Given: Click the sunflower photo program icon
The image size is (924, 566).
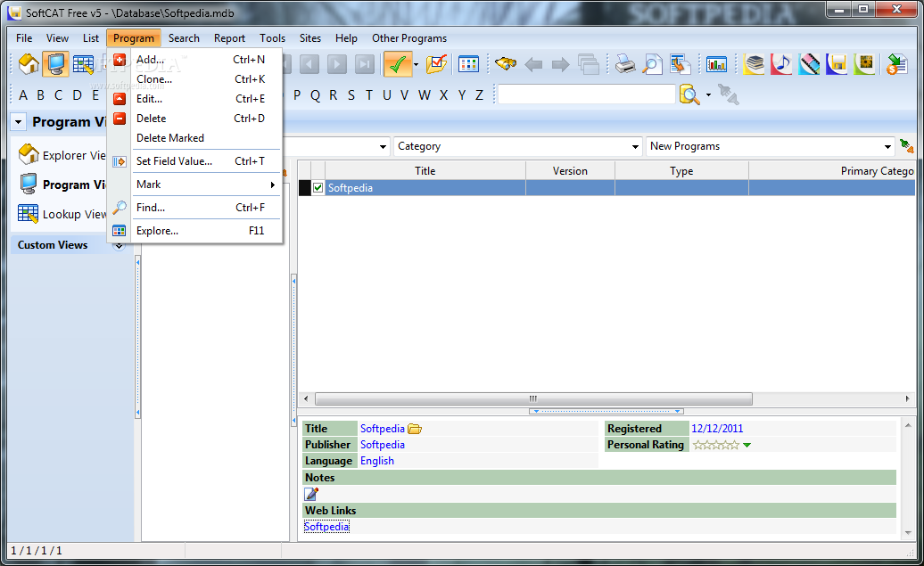Looking at the screenshot, I should 864,63.
